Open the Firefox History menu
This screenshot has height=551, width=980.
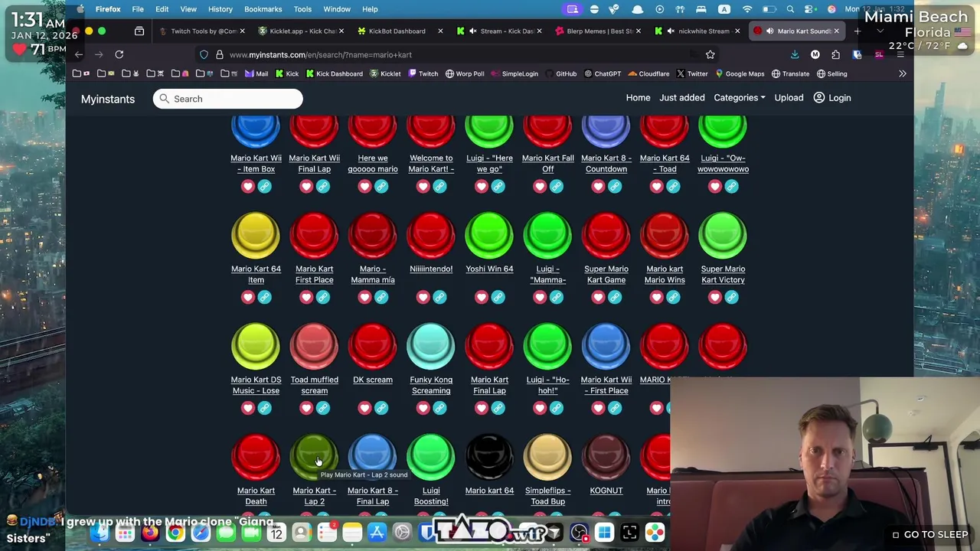pos(220,9)
